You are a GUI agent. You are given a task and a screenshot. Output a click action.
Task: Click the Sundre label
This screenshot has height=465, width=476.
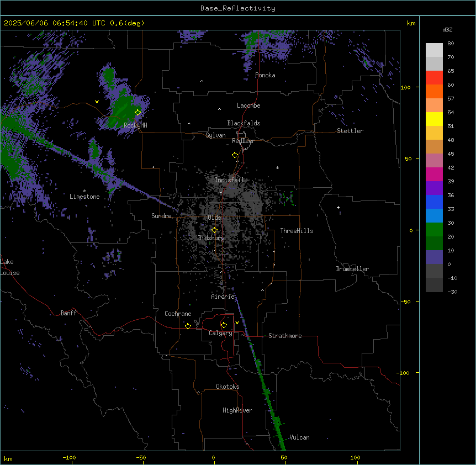click(161, 216)
